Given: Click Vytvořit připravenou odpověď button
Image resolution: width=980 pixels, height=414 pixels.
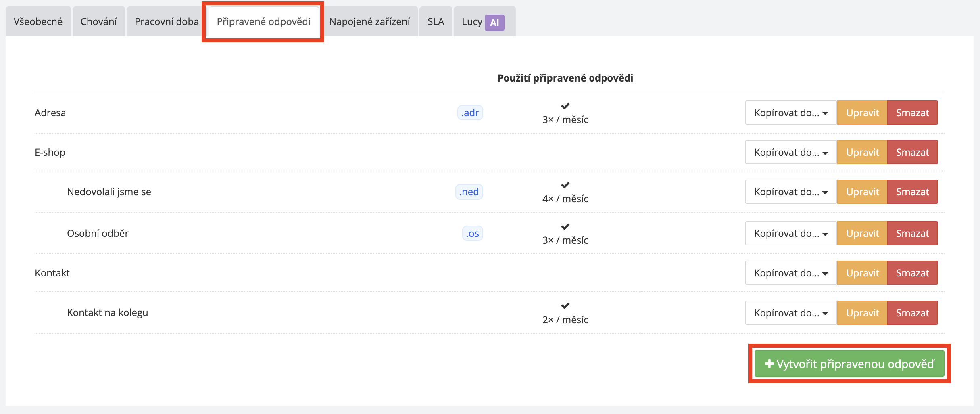Looking at the screenshot, I should click(x=849, y=364).
